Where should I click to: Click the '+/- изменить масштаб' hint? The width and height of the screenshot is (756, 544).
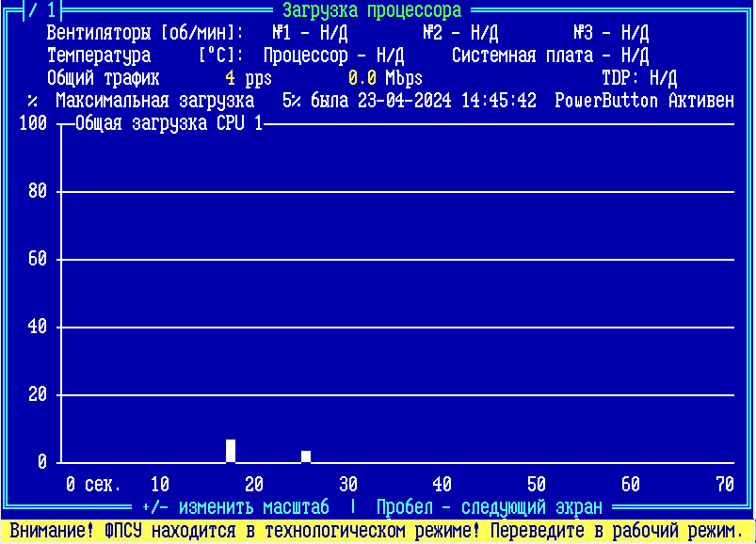235,506
